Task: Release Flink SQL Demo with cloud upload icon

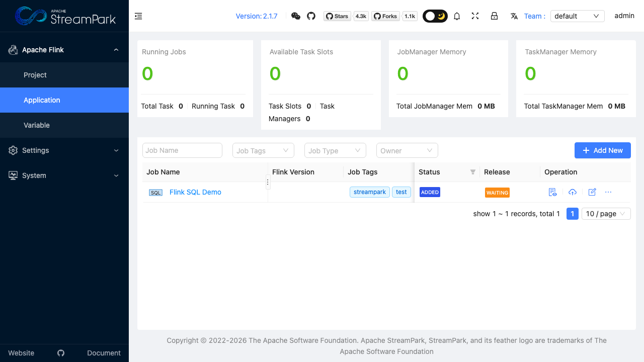Action: tap(573, 192)
